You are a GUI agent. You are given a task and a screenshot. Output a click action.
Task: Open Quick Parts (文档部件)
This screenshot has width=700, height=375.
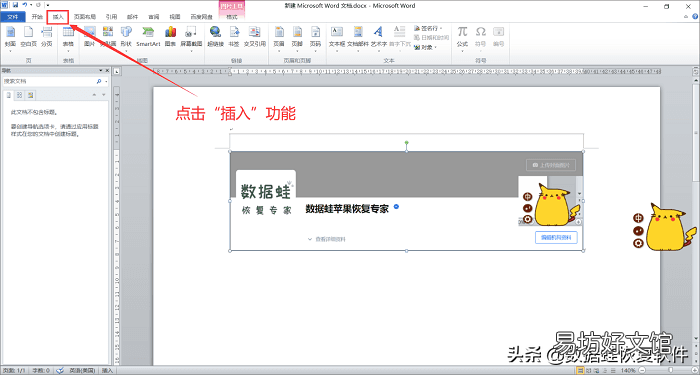[x=358, y=38]
